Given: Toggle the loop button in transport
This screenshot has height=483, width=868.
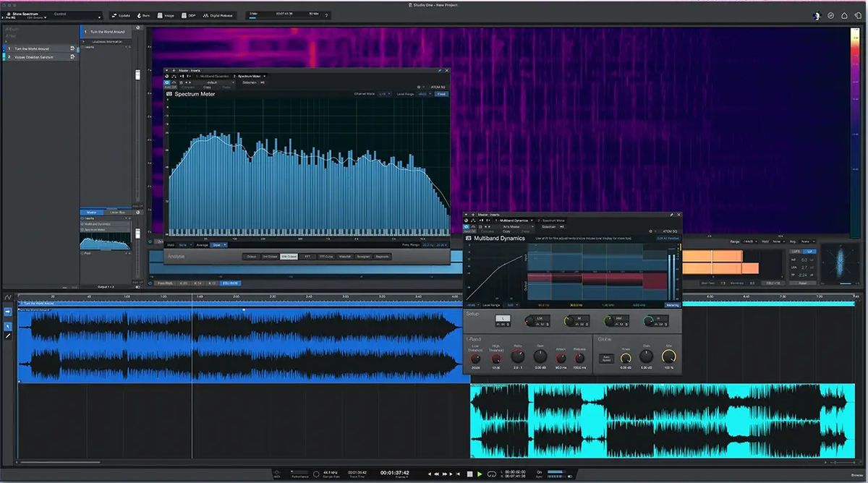Looking at the screenshot, I should click(492, 474).
